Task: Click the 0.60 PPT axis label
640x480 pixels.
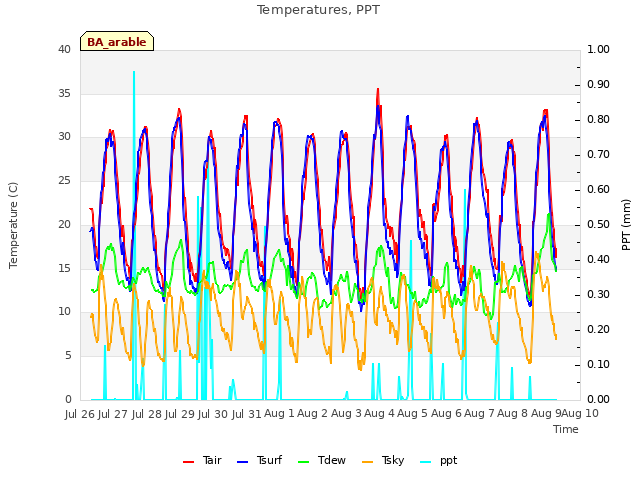Action: click(598, 189)
